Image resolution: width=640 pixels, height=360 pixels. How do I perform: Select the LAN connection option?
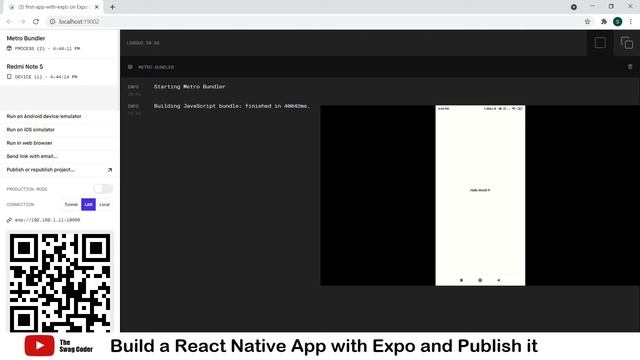(89, 204)
